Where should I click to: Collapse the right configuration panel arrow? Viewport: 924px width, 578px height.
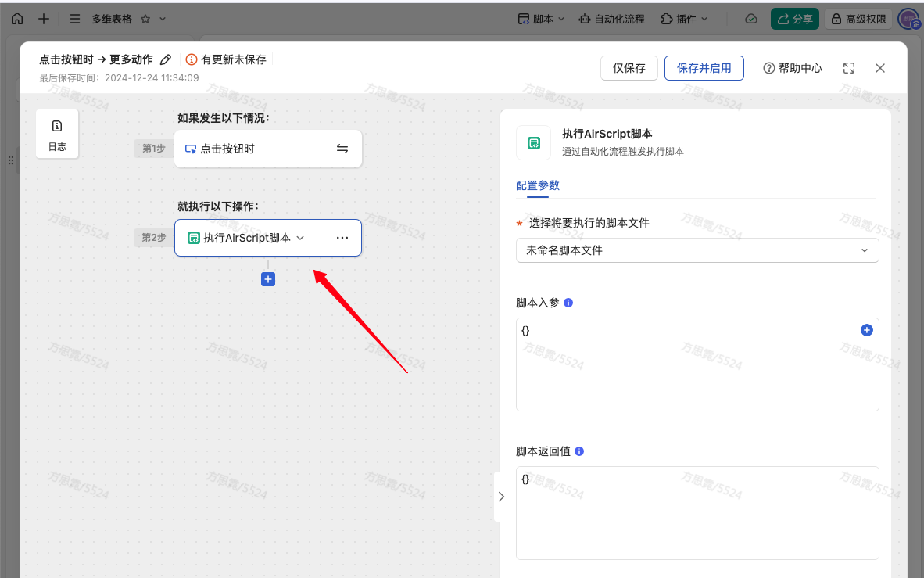click(501, 496)
